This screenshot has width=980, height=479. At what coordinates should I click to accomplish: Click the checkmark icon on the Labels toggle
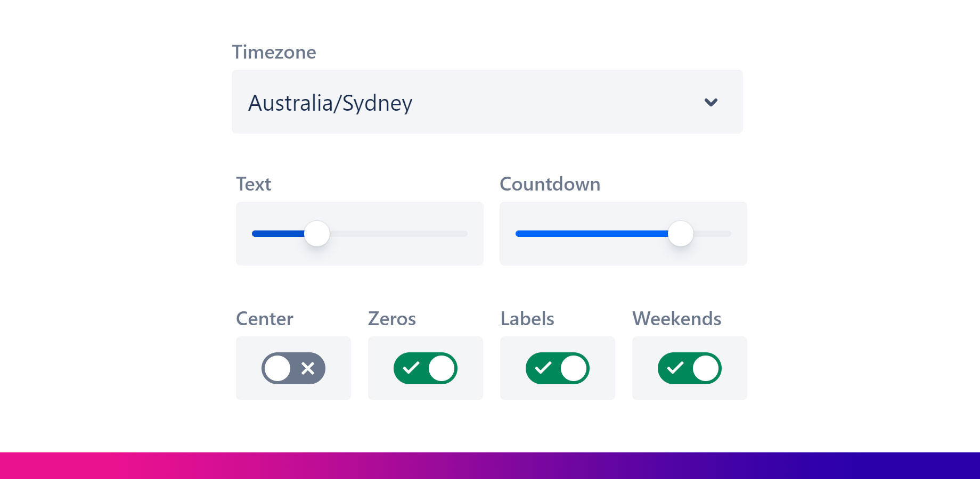click(x=543, y=368)
